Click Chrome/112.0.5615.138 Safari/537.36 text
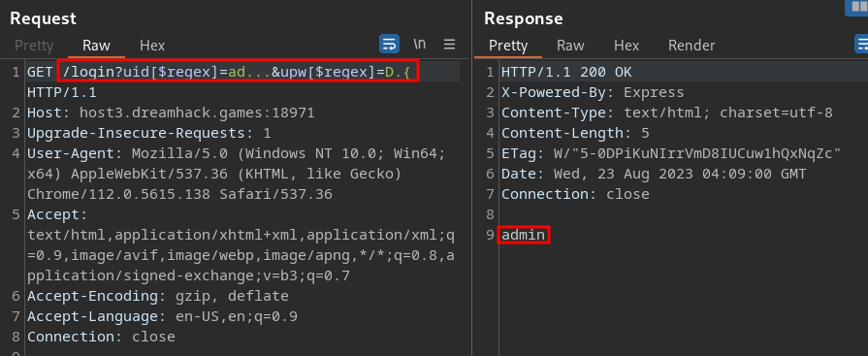 pos(180,194)
